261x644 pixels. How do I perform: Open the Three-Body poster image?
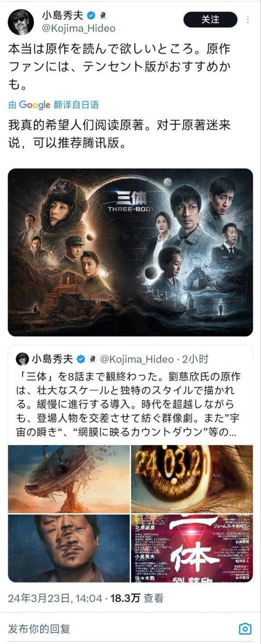tap(130, 252)
